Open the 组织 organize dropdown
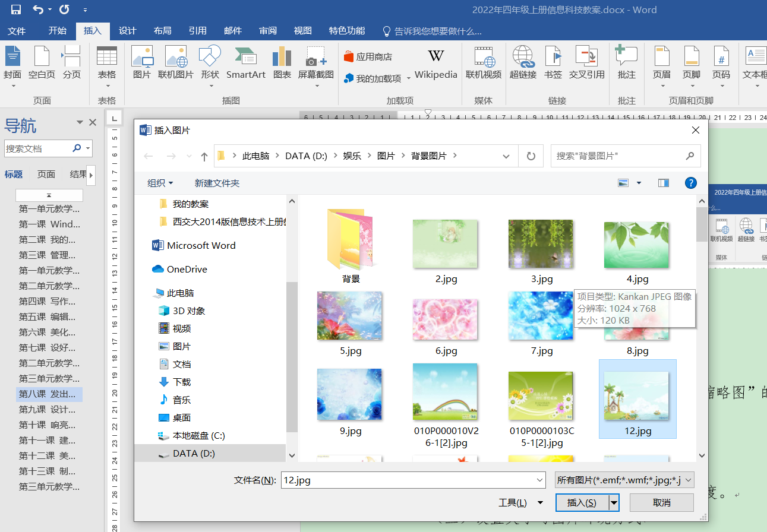767x532 pixels. click(160, 183)
